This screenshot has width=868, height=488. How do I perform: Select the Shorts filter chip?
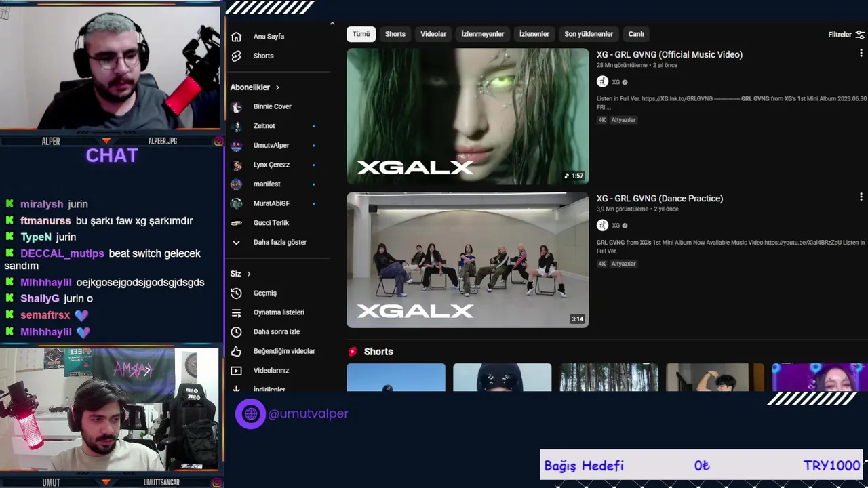[395, 34]
